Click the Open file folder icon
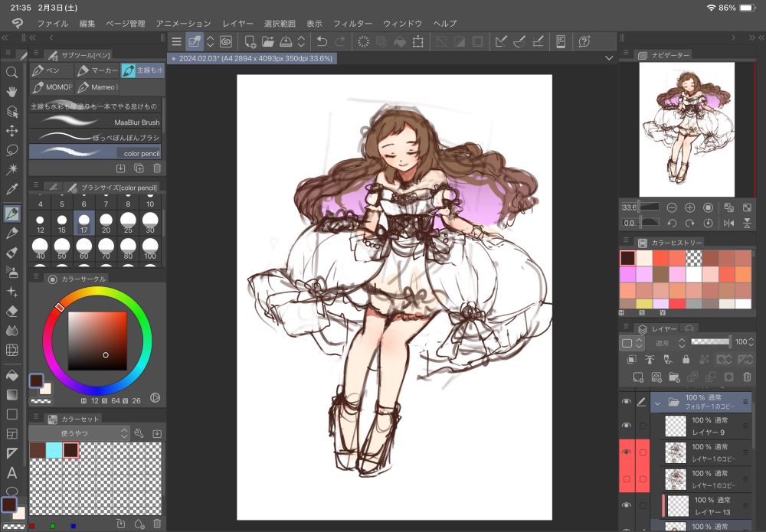Screen dimensions: 766x532 click(268, 41)
